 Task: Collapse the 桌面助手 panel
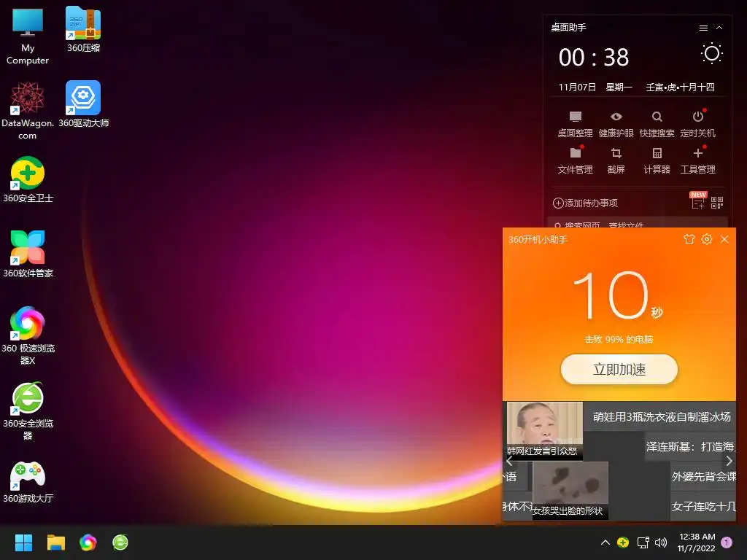click(719, 28)
